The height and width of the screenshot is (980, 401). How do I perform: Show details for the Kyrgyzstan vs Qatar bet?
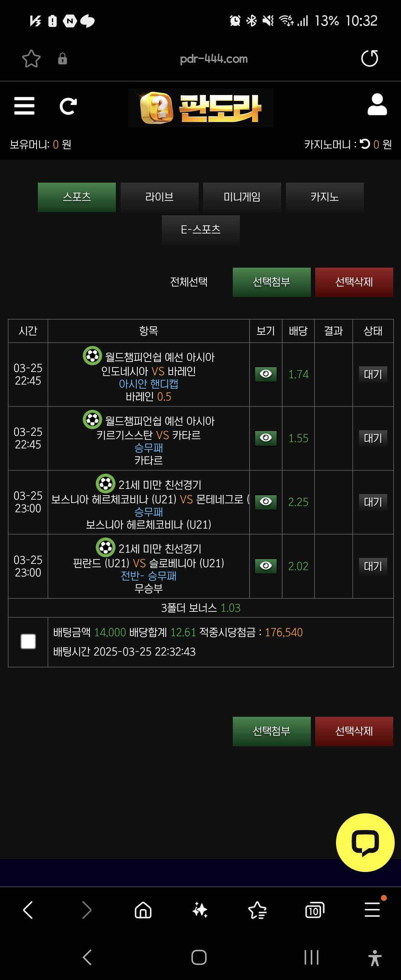pyautogui.click(x=265, y=438)
